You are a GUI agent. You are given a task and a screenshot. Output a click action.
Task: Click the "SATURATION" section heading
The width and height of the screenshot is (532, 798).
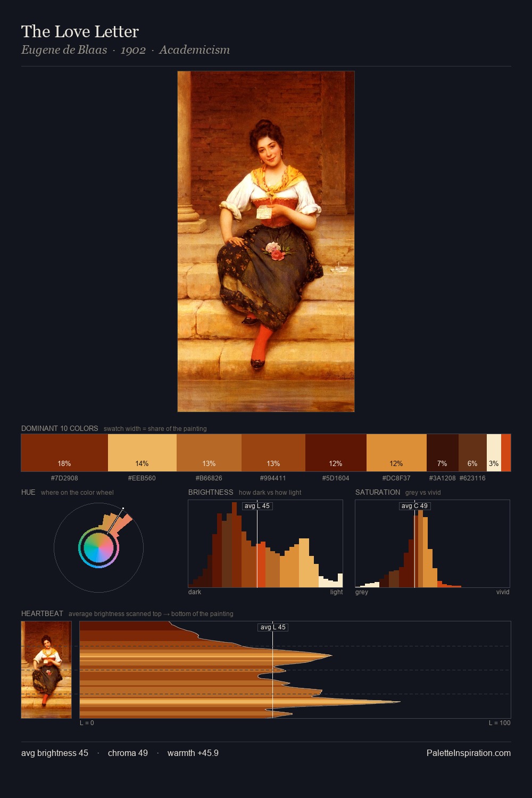(x=378, y=492)
